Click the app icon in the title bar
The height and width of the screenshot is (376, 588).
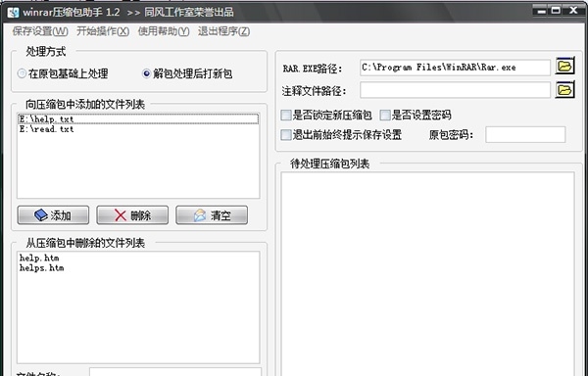pos(14,13)
